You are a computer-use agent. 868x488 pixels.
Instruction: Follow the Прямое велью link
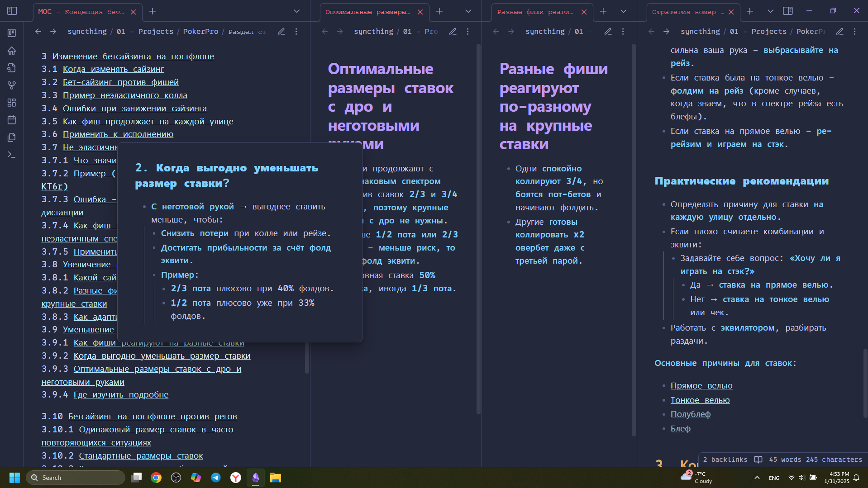[x=701, y=386]
